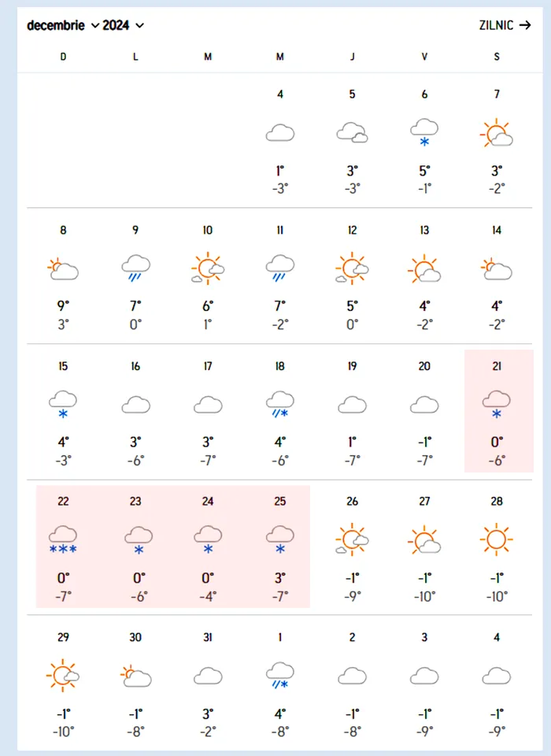Click the sunny icon for December 7
The image size is (551, 756).
(x=497, y=134)
